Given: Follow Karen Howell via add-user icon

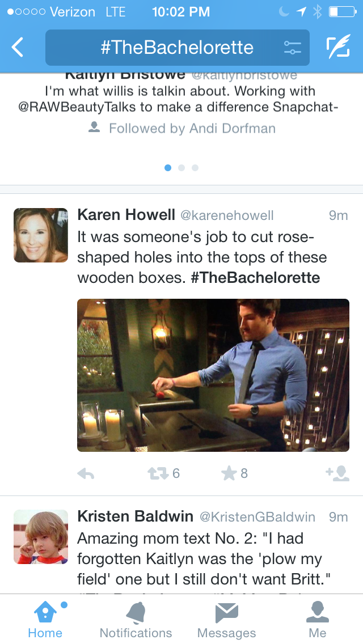Looking at the screenshot, I should (x=337, y=473).
